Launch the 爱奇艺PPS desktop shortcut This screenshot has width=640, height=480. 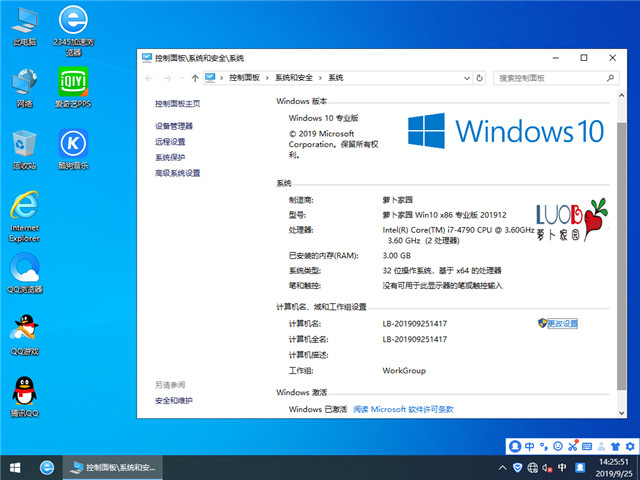[73, 88]
